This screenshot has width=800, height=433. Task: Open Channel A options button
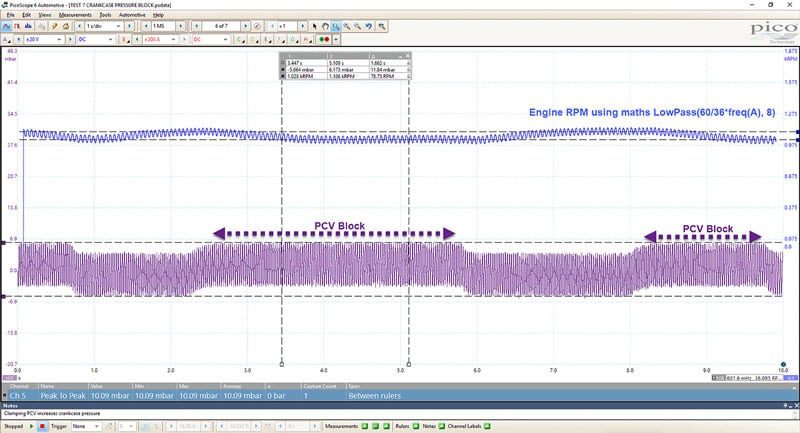click(7, 39)
